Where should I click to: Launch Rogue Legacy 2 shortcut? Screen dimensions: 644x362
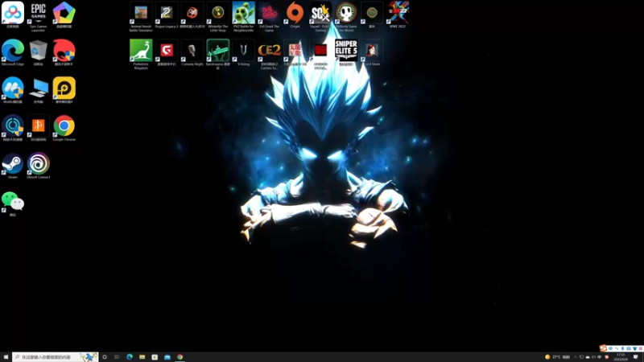(x=167, y=14)
